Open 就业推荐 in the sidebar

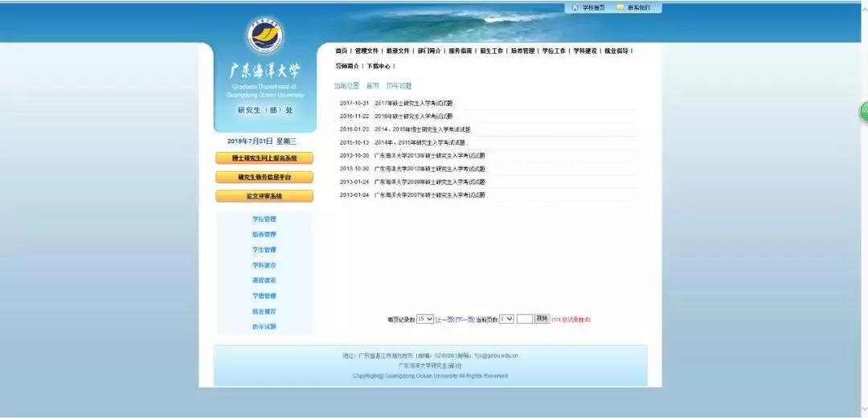(x=264, y=312)
